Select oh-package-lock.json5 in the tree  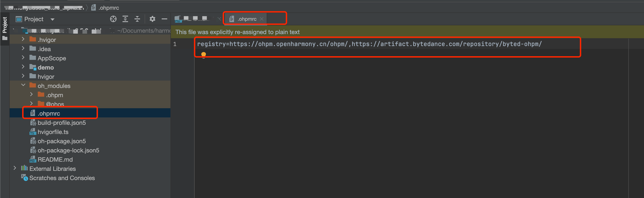[x=68, y=150]
